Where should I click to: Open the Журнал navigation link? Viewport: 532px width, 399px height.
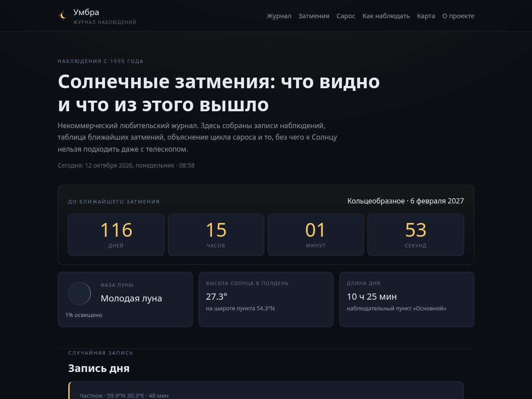(x=279, y=16)
